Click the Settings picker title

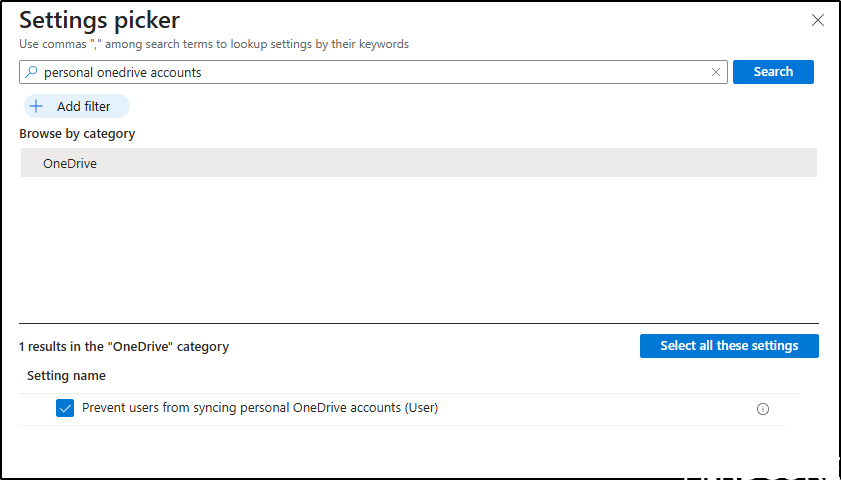coord(100,20)
